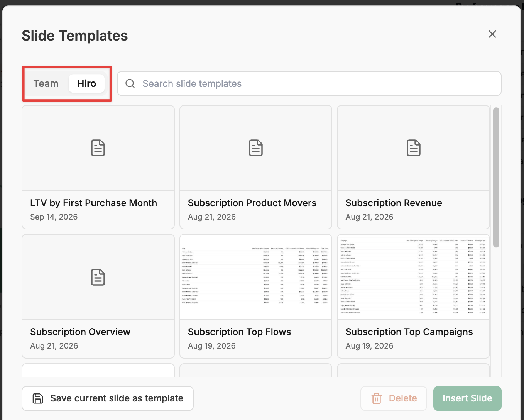Click the Subscription Revenue Aug 21 date

[x=369, y=217]
